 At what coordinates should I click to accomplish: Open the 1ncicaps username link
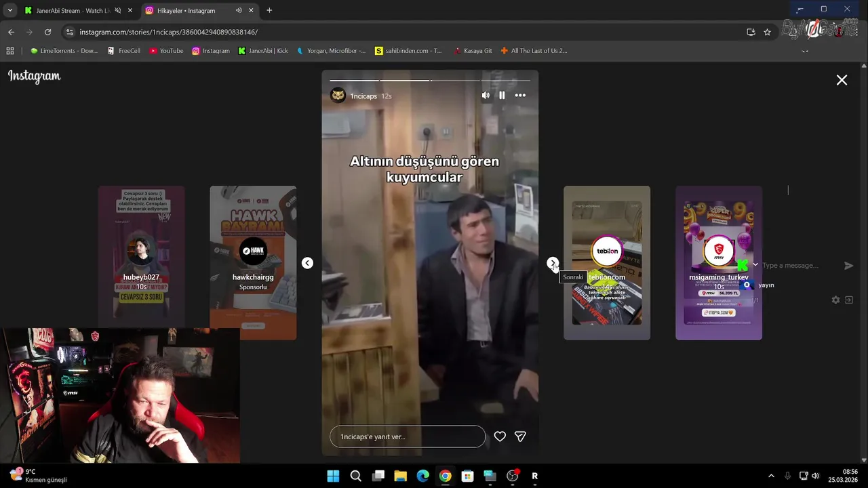click(363, 96)
